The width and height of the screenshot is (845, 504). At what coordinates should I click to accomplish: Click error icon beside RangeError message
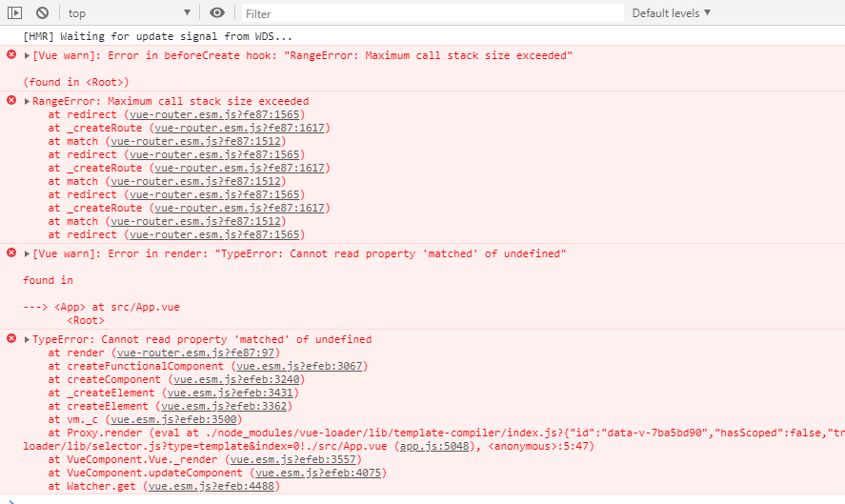click(x=11, y=100)
